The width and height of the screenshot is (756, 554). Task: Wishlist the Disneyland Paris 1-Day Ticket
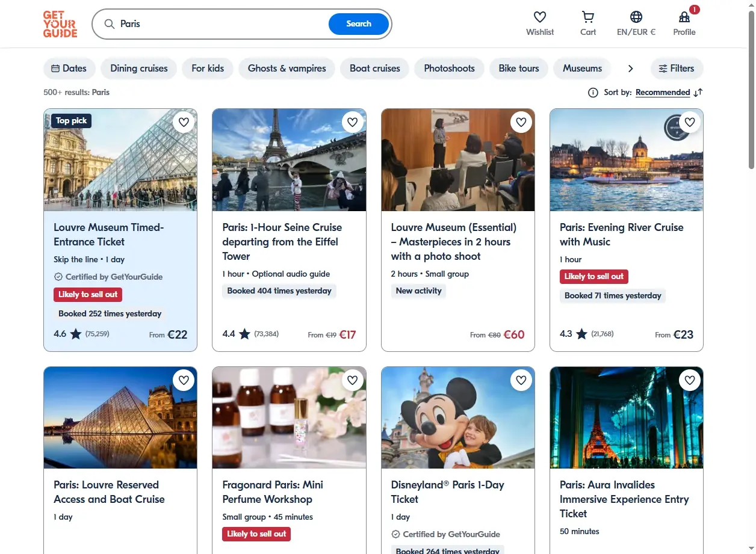point(521,380)
